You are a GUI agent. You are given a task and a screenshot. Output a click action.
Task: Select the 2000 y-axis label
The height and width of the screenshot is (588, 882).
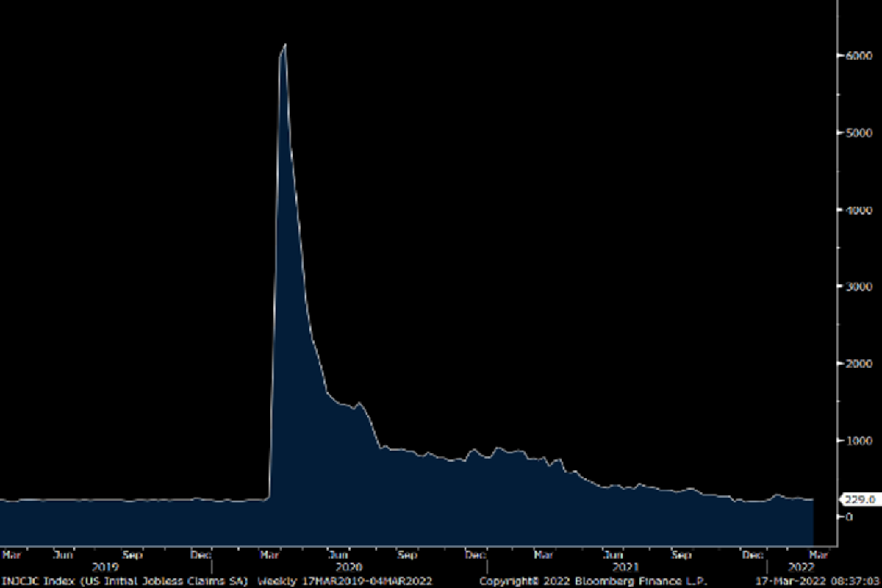pos(852,363)
